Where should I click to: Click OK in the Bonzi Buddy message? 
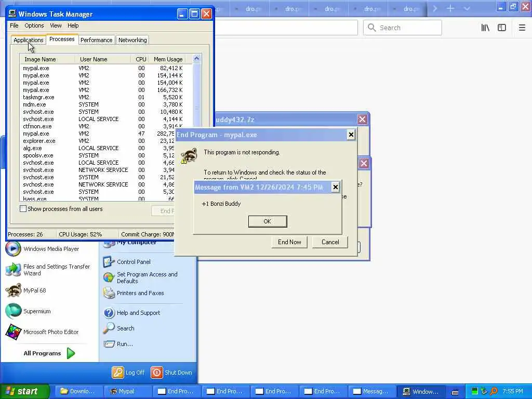[x=268, y=221]
